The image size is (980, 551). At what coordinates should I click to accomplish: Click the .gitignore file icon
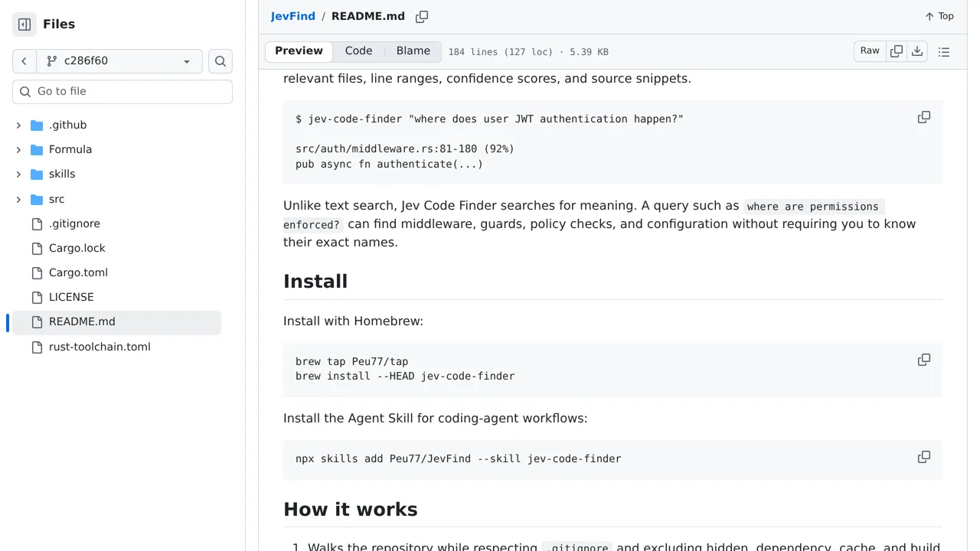coord(37,223)
